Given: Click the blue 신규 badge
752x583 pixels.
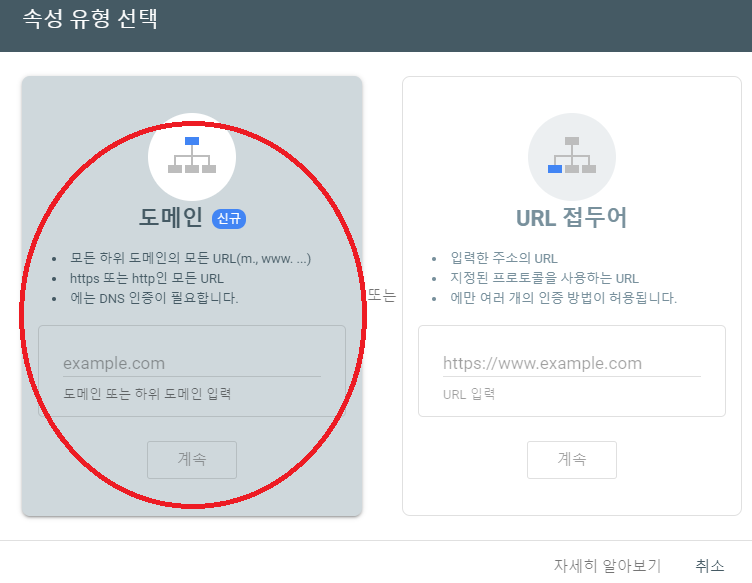Looking at the screenshot, I should point(229,219).
